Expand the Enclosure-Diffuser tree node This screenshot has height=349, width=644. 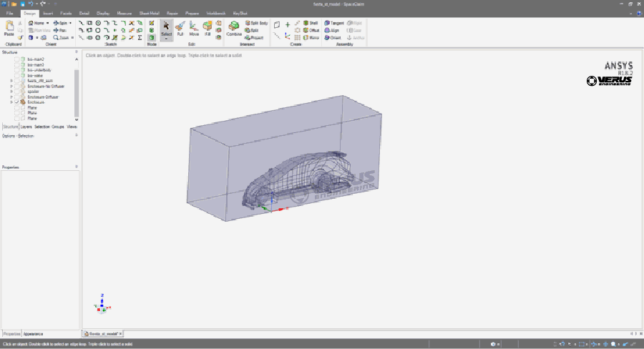click(11, 97)
